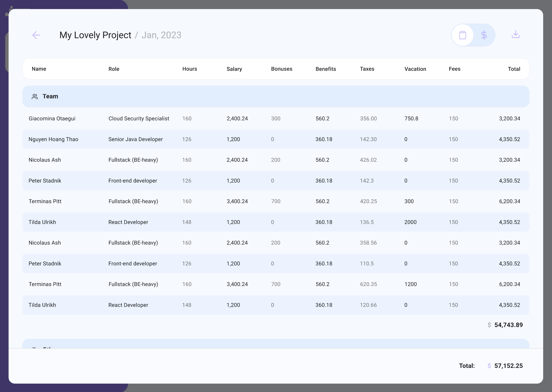
Task: Sort by the Salary column header
Action: [x=234, y=69]
